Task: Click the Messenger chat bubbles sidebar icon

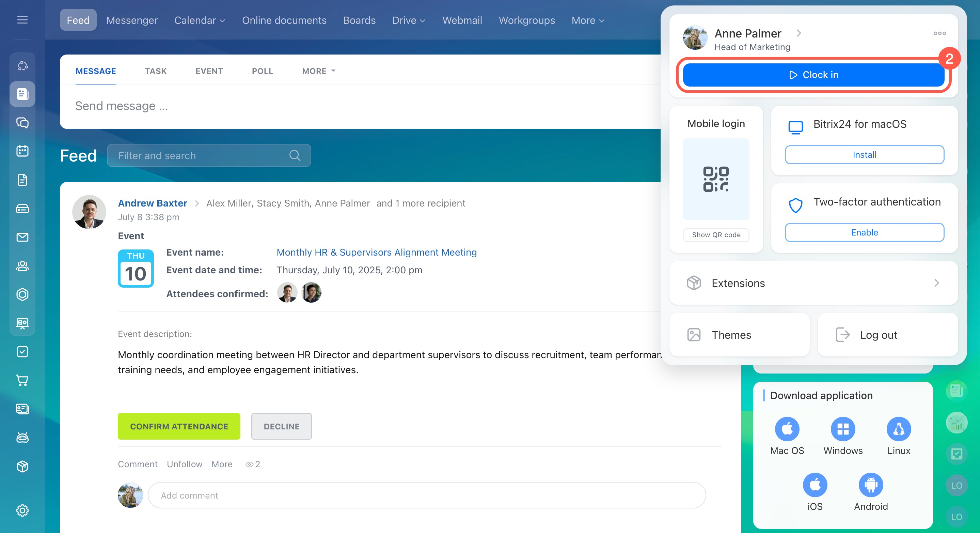Action: point(22,123)
